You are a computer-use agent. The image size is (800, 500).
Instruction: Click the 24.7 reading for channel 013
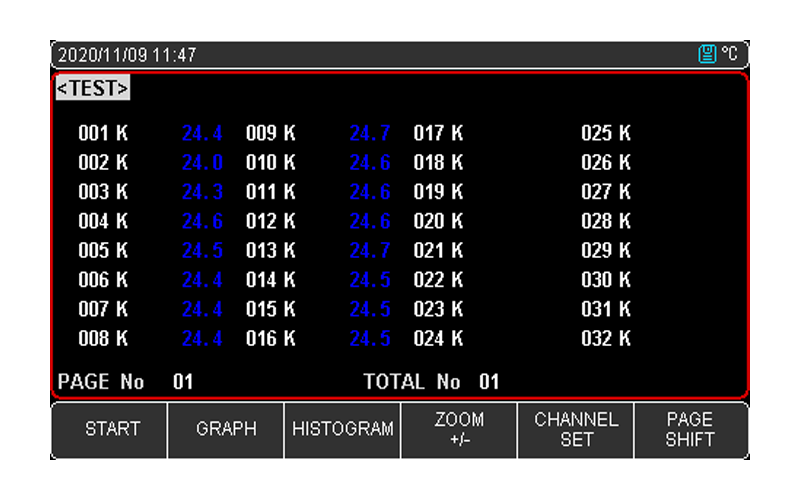369,250
